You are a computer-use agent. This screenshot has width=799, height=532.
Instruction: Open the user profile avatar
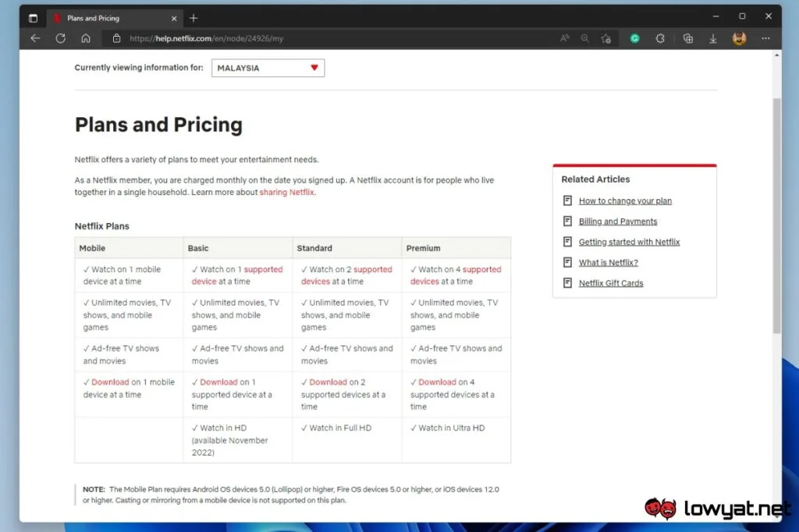pyautogui.click(x=740, y=38)
